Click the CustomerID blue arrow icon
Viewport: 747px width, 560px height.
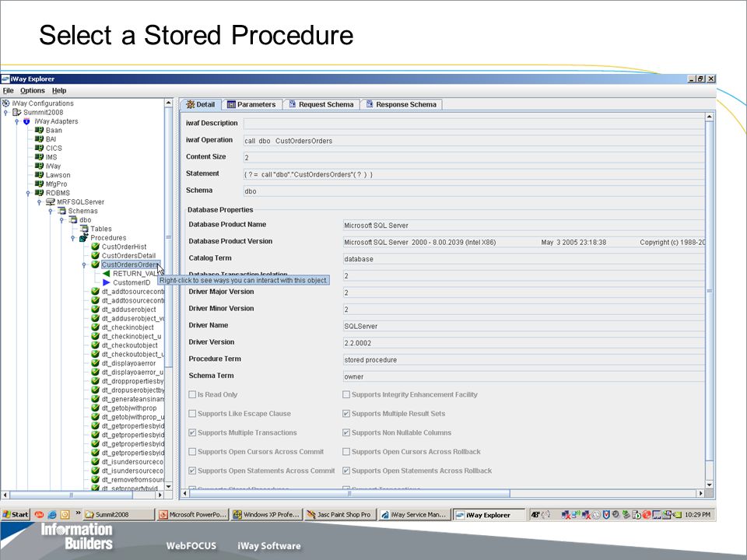(x=107, y=283)
